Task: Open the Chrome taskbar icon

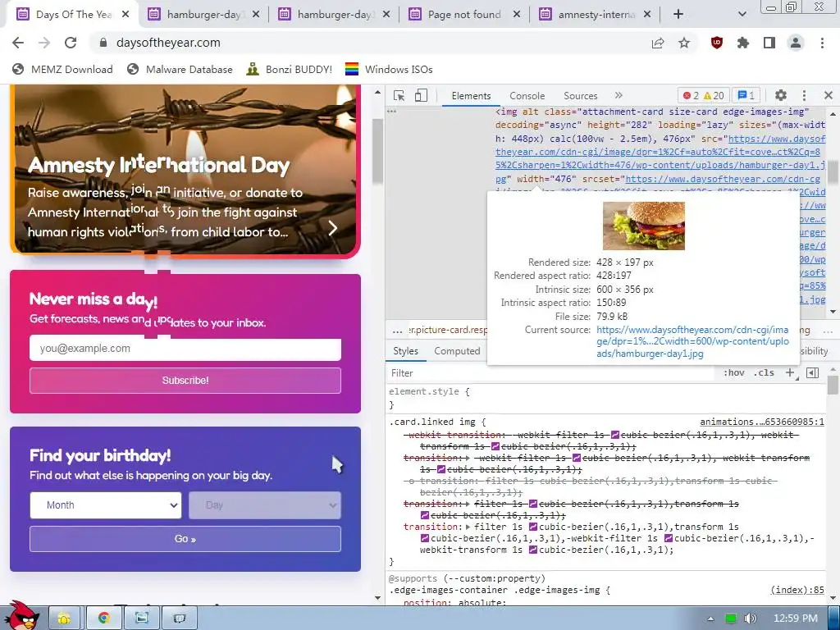Action: coord(104,619)
